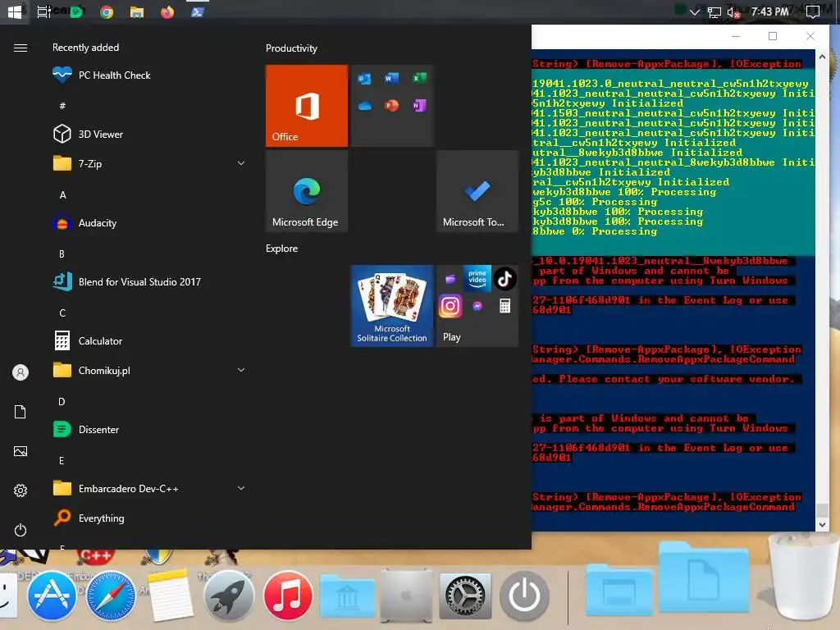Open PC Health Check from Recently added

102,75
